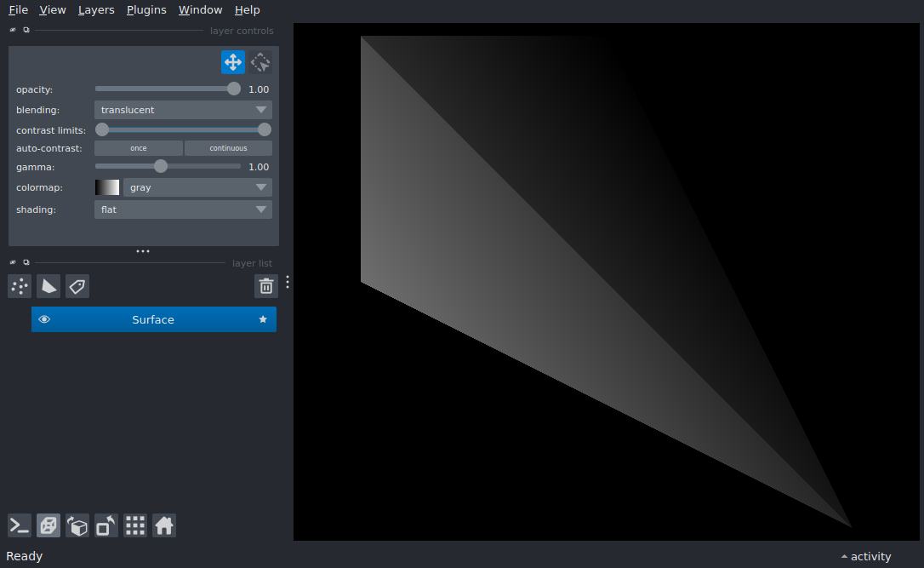Screen dimensions: 924x568
Task: Click the gamma value 1.00
Action: coord(259,167)
